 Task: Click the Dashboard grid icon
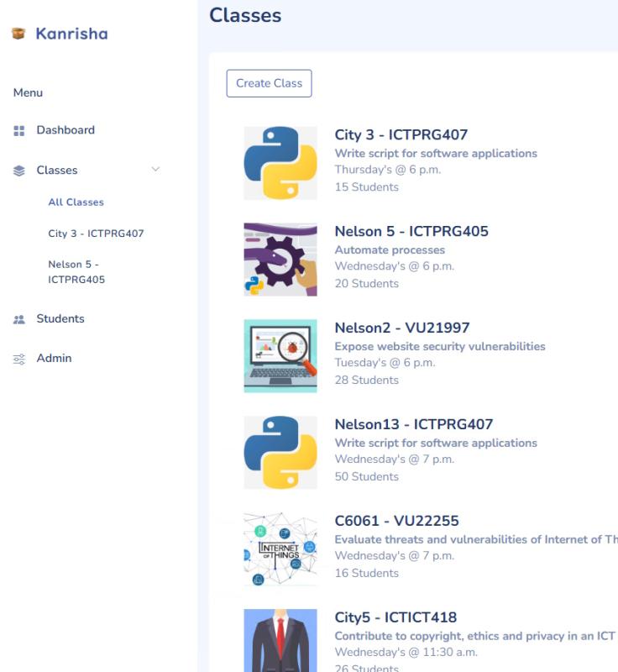click(18, 131)
